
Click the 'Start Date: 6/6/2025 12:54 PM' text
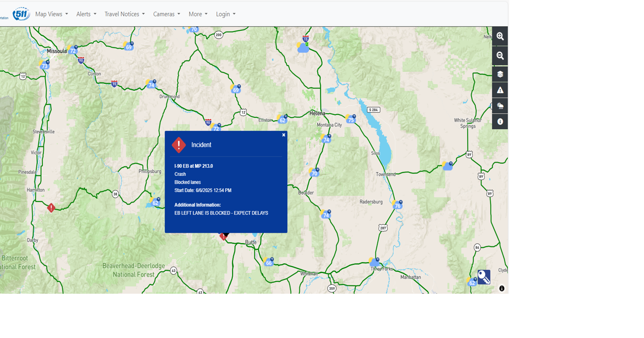(x=203, y=190)
